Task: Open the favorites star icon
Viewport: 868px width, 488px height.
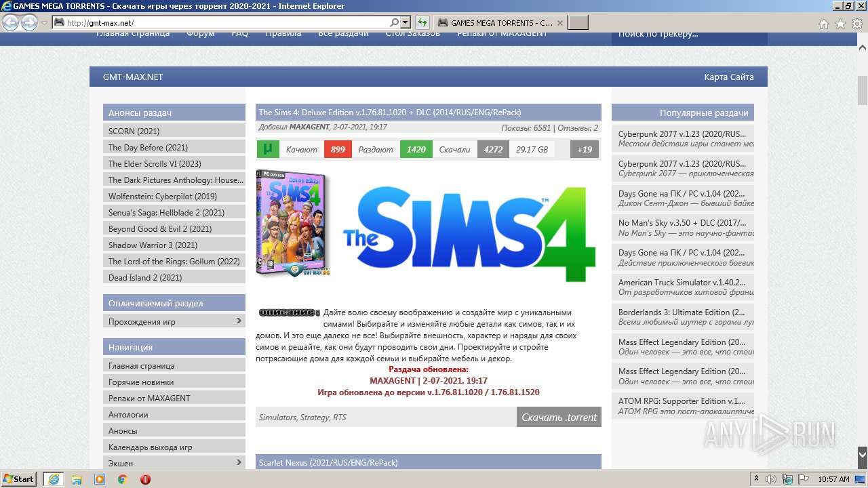Action: 840,24
